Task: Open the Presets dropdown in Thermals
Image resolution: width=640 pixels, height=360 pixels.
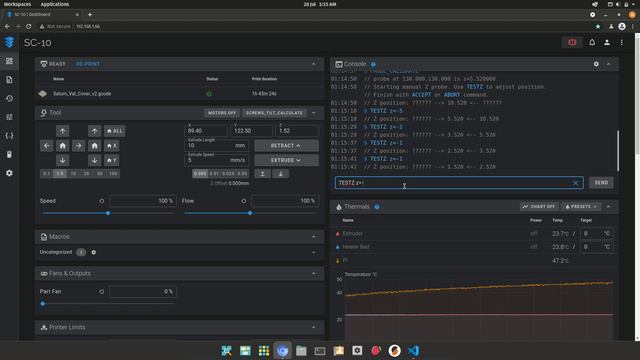Action: 581,207
